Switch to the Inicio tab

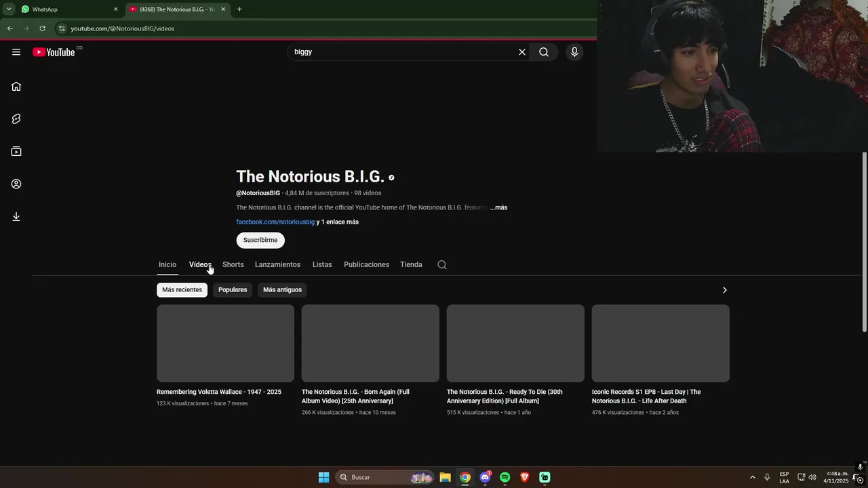point(167,265)
